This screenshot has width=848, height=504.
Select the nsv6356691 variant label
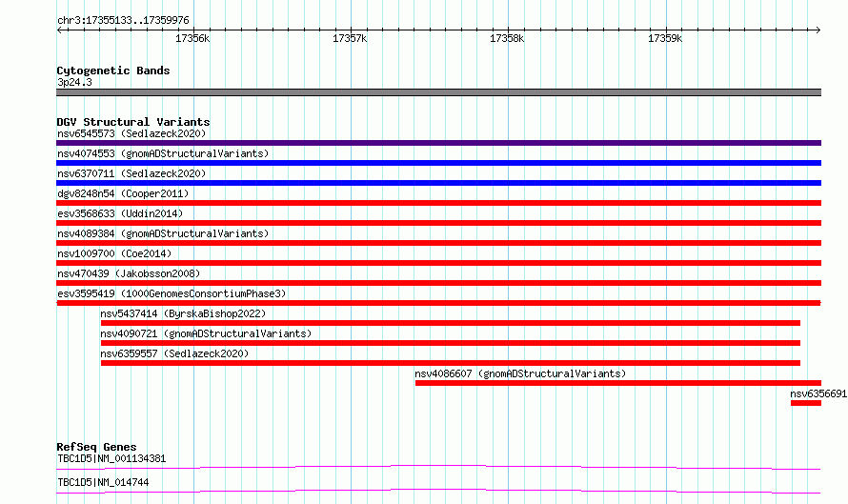pyautogui.click(x=818, y=393)
